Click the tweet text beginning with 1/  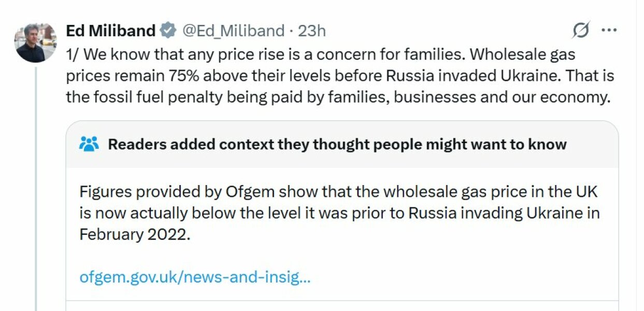click(337, 75)
